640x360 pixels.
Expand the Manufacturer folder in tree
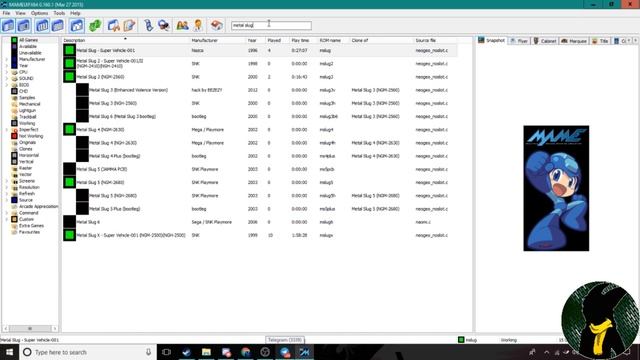pyautogui.click(x=6, y=59)
